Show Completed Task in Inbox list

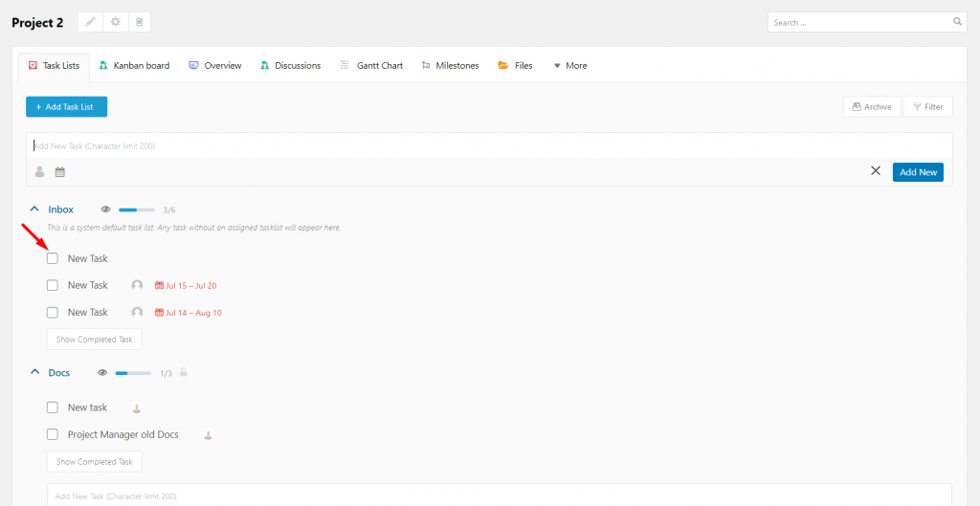coord(95,340)
